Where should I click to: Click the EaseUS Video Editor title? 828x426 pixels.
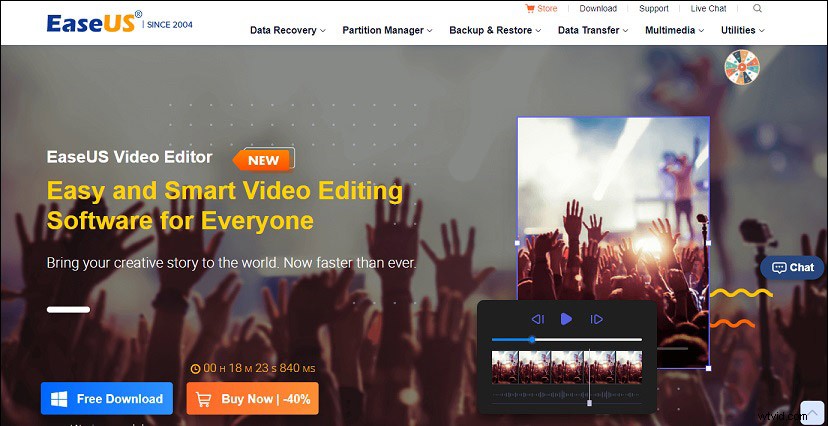click(x=129, y=157)
